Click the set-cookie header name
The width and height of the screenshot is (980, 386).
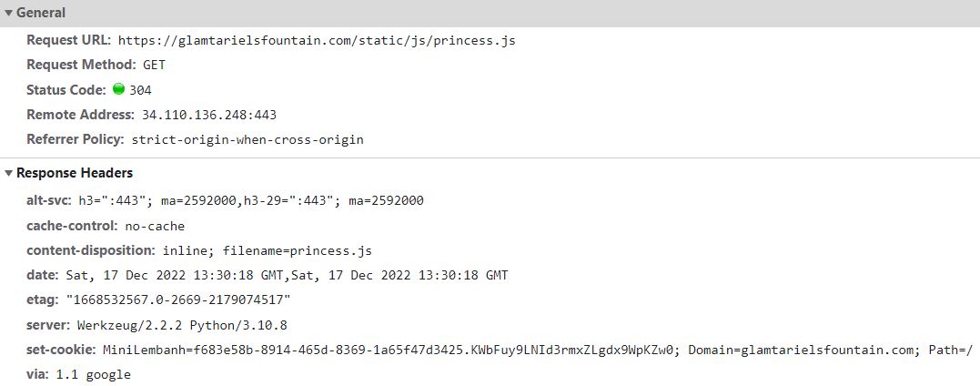coord(61,350)
